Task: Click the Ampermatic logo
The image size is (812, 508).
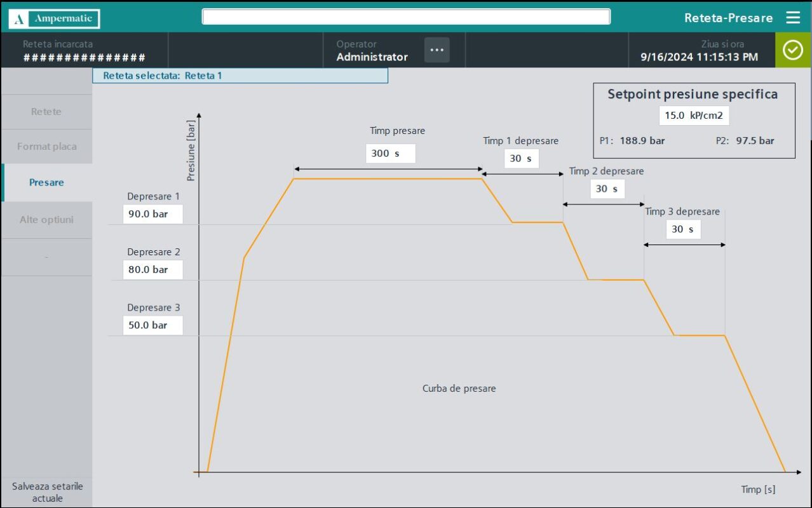Action: pyautogui.click(x=54, y=18)
